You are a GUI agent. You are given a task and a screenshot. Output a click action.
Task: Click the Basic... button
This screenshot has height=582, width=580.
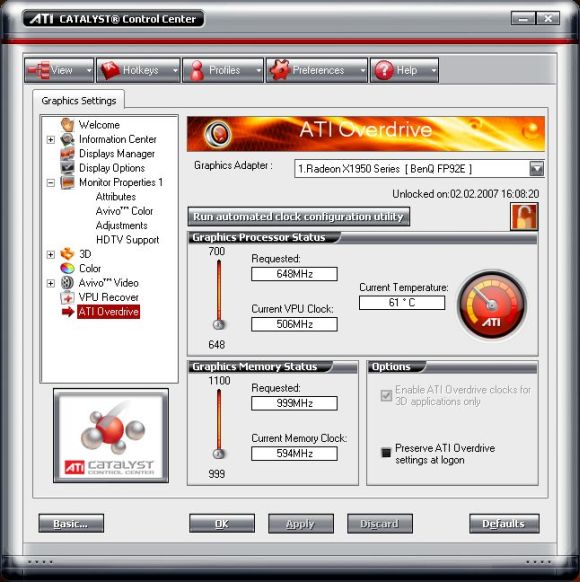tap(71, 523)
